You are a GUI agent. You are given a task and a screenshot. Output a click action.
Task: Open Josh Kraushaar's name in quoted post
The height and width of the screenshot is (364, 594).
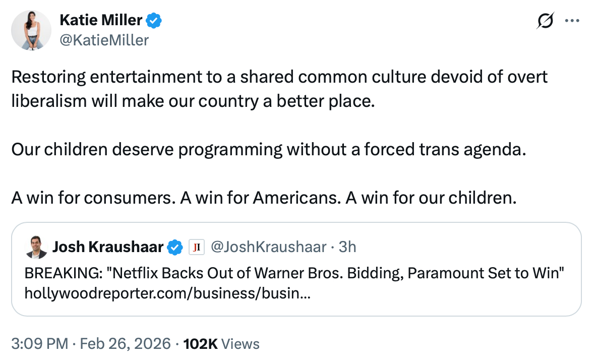click(108, 247)
